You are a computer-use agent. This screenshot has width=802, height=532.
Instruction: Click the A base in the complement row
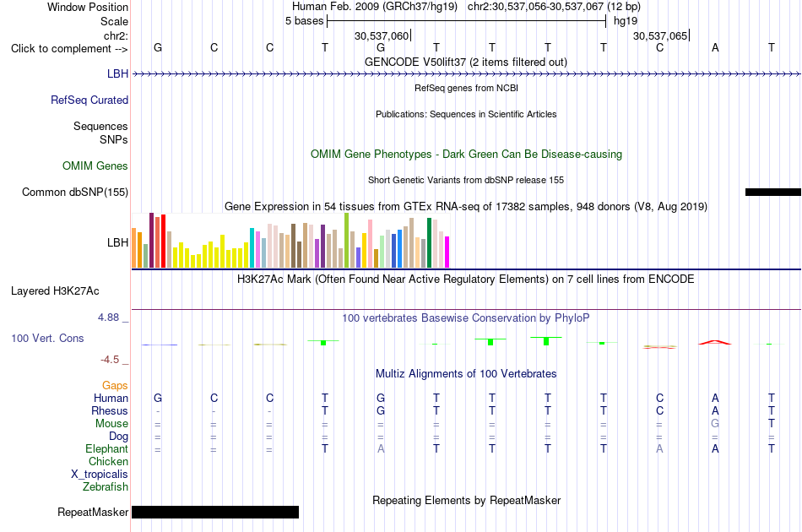[x=715, y=48]
